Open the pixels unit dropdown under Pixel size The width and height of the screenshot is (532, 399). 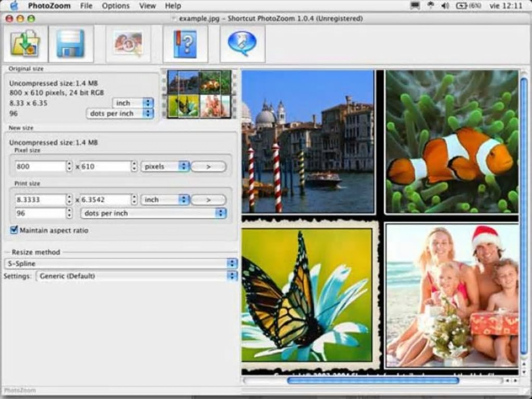[165, 166]
